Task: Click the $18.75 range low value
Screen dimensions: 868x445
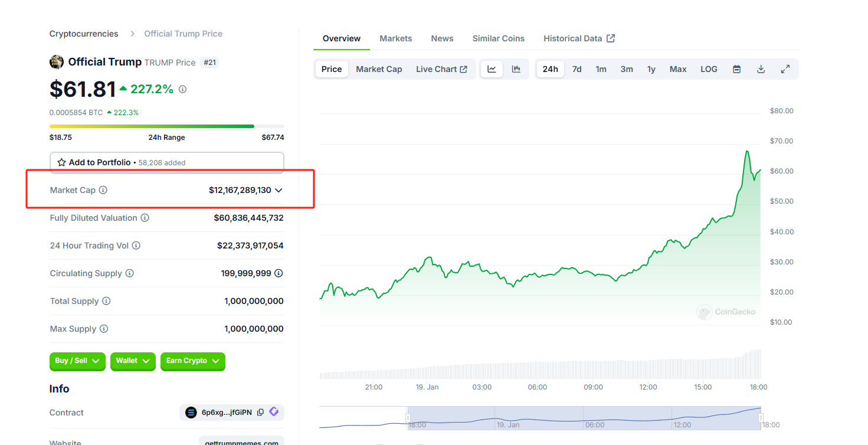Action: point(61,138)
